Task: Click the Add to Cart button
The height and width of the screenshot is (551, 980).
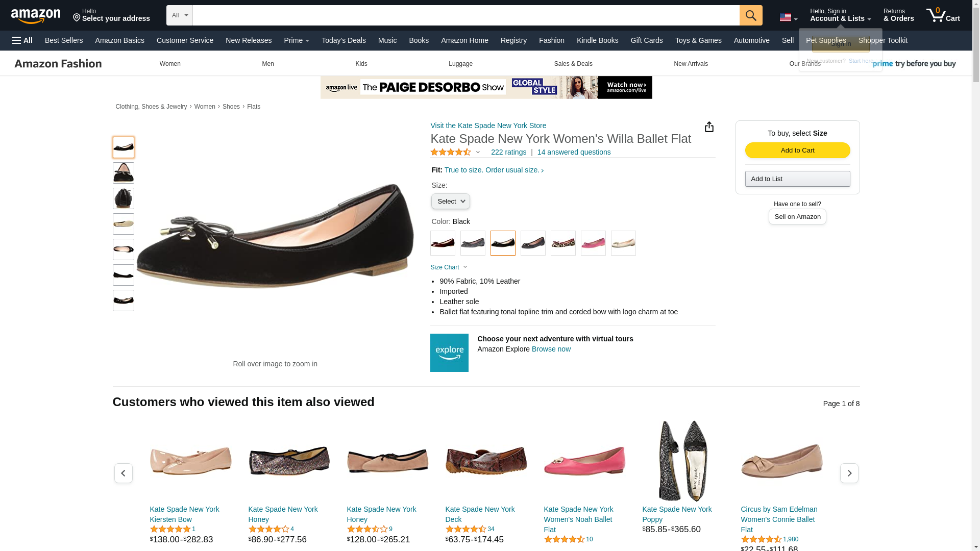Action: [797, 150]
